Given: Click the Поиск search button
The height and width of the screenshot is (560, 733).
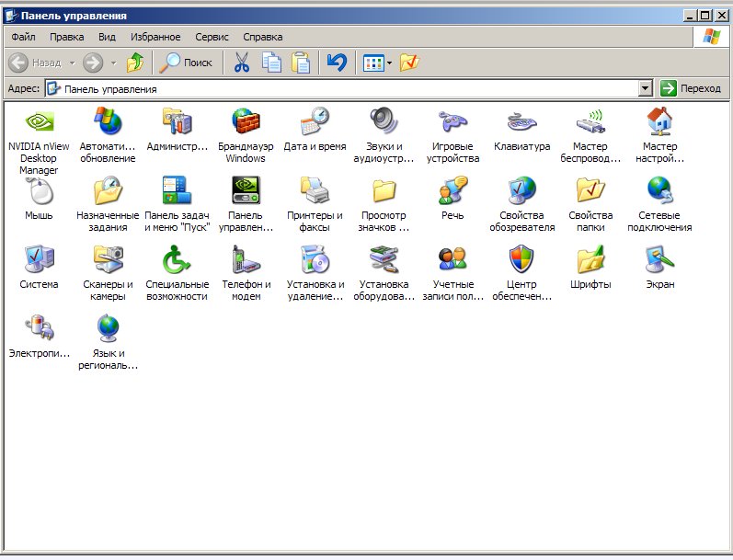Looking at the screenshot, I should point(186,63).
